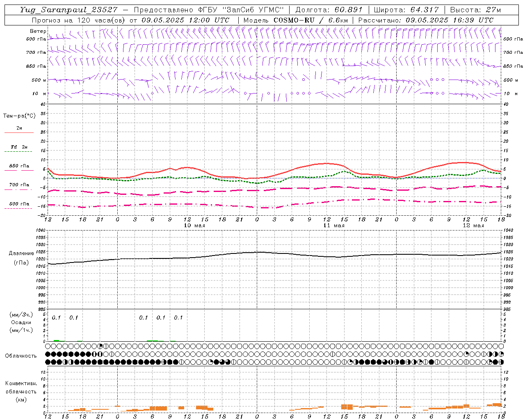Click the Td 2м dew point legend label

(19, 147)
